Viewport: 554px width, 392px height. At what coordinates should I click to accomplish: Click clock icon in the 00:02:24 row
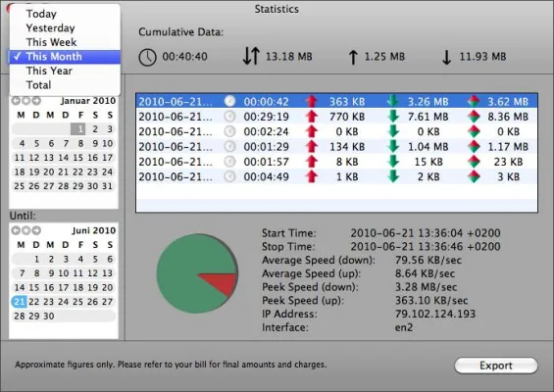229,131
